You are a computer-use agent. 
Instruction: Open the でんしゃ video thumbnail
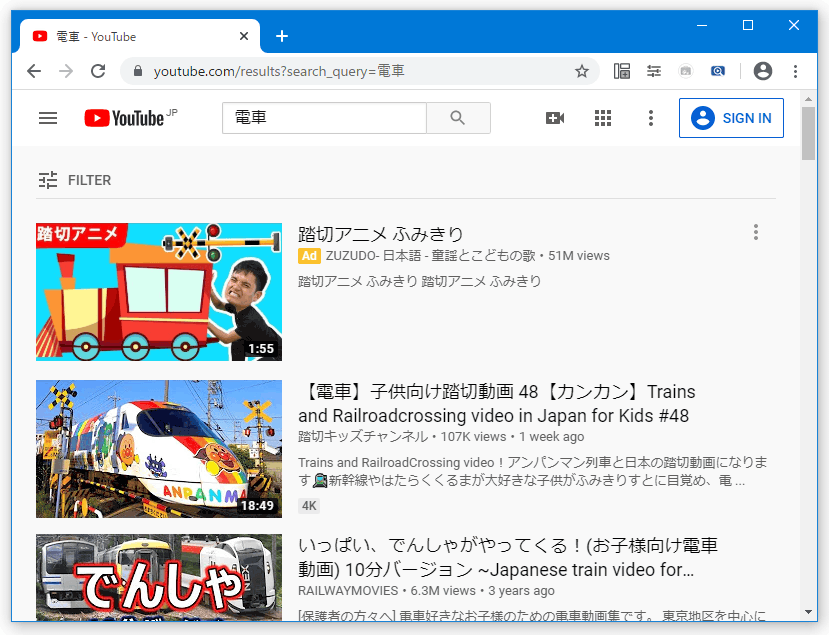pyautogui.click(x=159, y=577)
